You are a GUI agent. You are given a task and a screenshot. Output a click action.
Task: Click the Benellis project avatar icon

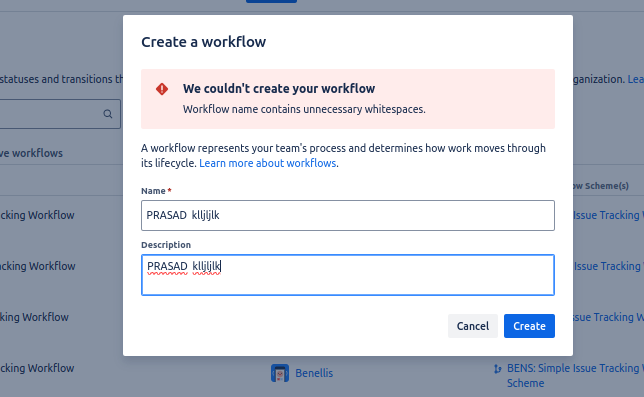[x=280, y=373]
